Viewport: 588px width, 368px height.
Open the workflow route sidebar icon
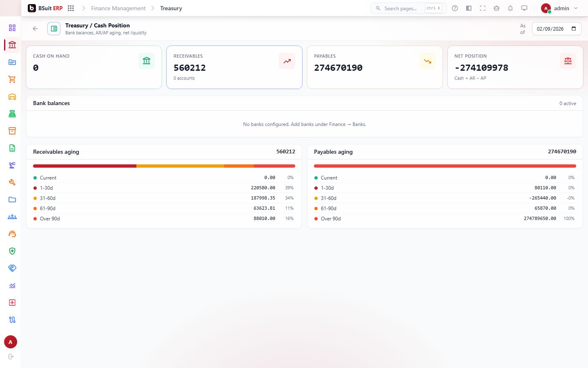(x=12, y=320)
